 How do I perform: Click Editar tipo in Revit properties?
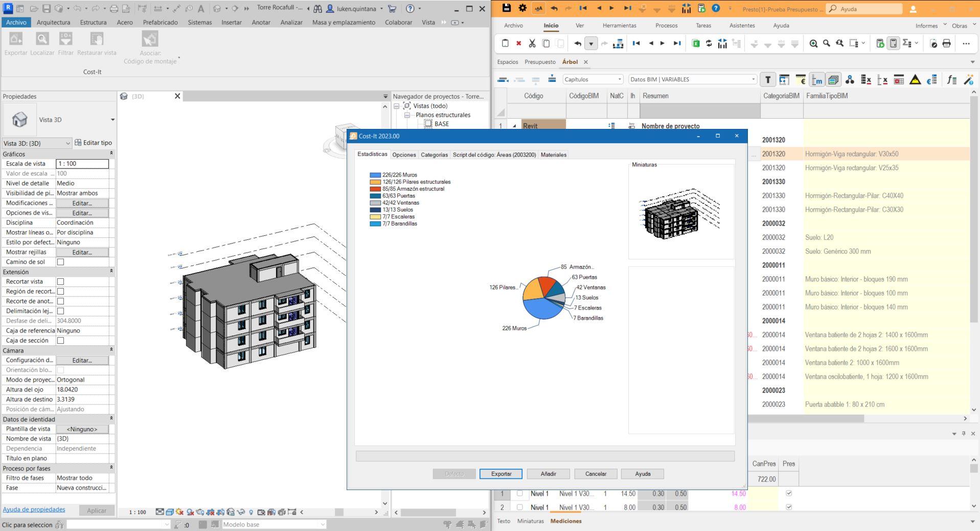click(x=93, y=143)
